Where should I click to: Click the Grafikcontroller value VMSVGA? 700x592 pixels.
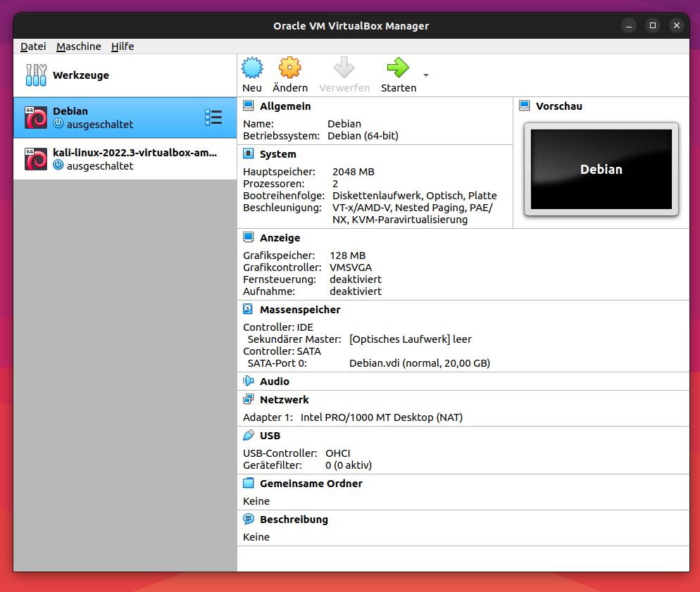coord(351,267)
